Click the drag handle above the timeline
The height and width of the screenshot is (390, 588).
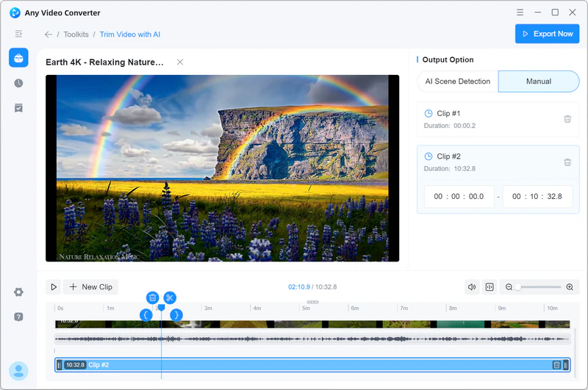coord(312,302)
